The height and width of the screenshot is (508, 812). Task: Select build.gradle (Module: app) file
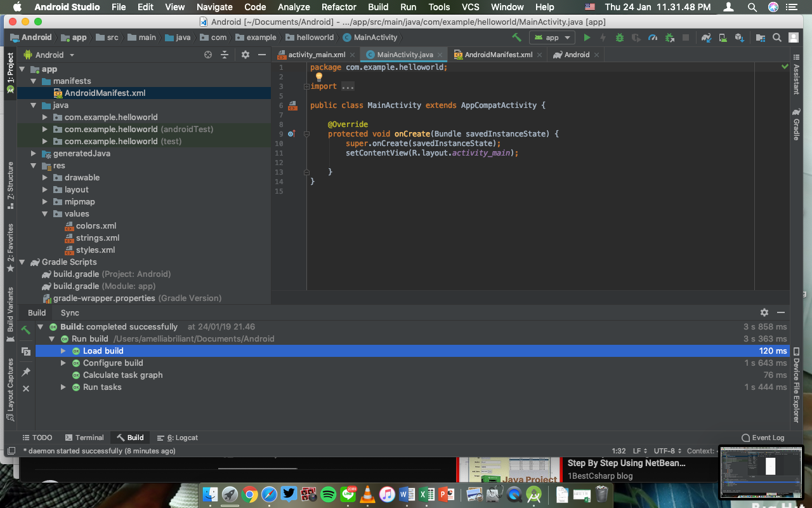98,286
